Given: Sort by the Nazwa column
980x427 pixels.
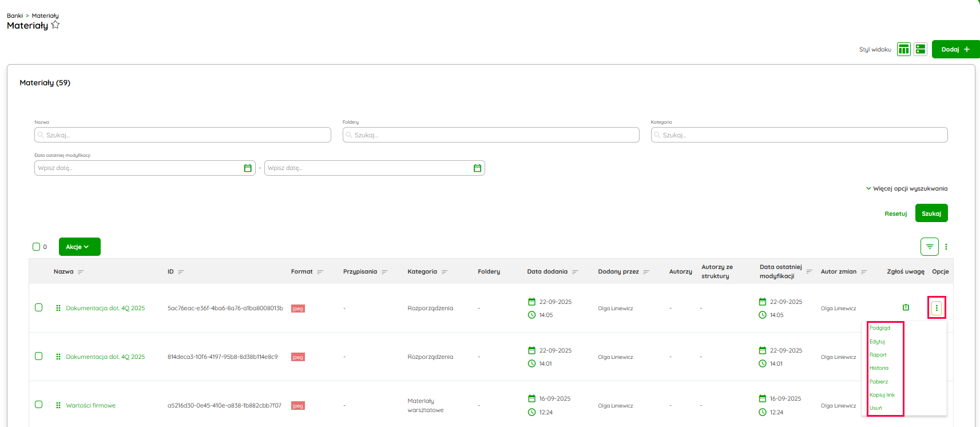Looking at the screenshot, I should (81, 272).
